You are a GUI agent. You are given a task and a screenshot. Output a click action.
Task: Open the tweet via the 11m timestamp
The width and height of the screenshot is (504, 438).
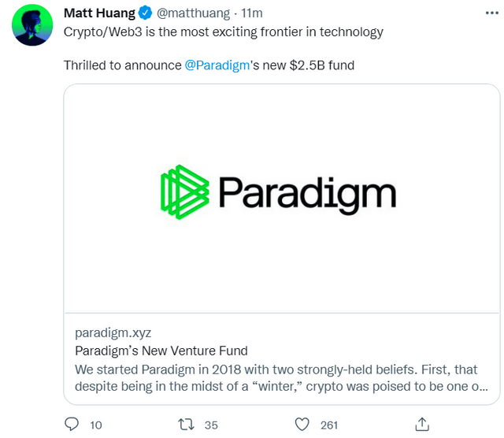pos(252,13)
